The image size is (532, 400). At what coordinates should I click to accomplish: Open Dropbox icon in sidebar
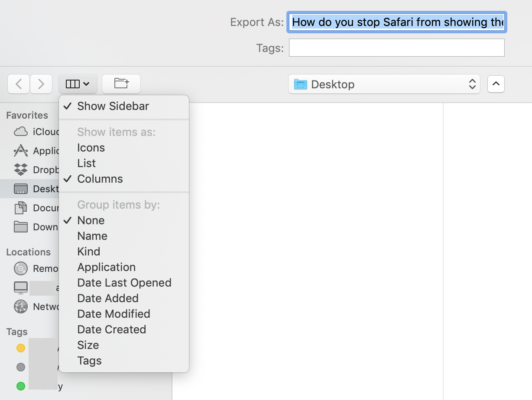click(21, 170)
